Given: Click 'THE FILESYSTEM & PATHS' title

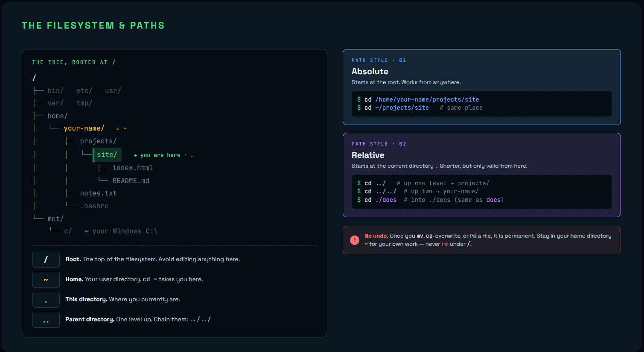Looking at the screenshot, I should coord(93,26).
